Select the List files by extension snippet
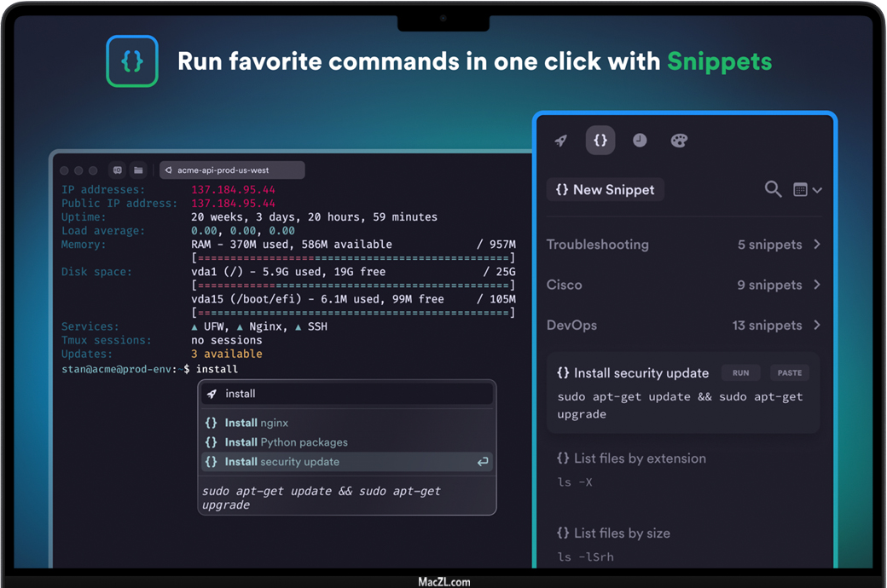Screen dimensions: 887x588 click(639, 458)
